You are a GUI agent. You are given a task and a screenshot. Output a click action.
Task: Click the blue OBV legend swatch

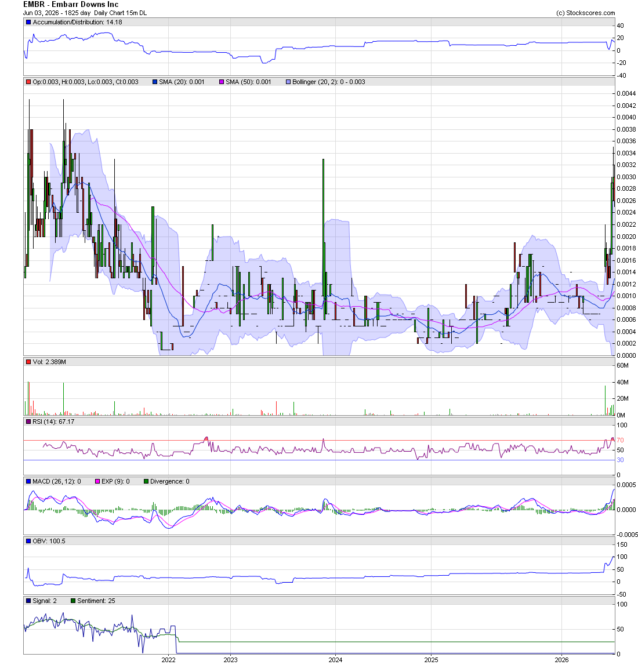tap(28, 542)
